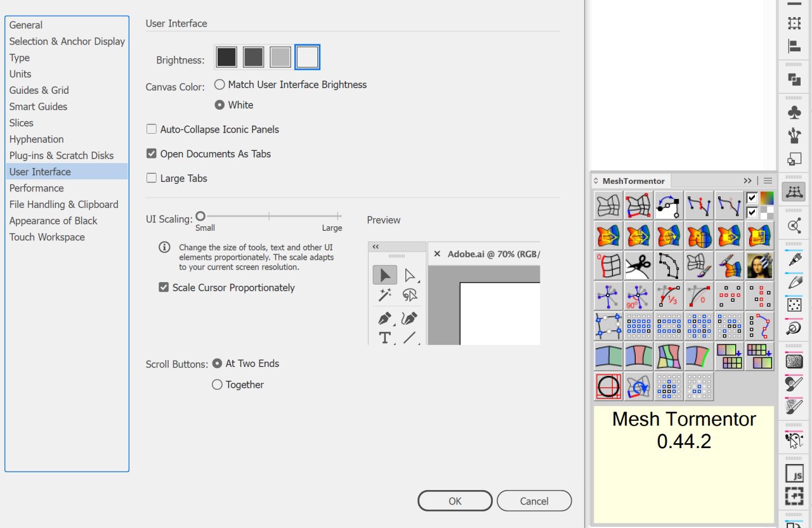Viewport: 812px width, 528px height.
Task: Click the 90° handles icon in MeshTormentor
Action: [638, 295]
